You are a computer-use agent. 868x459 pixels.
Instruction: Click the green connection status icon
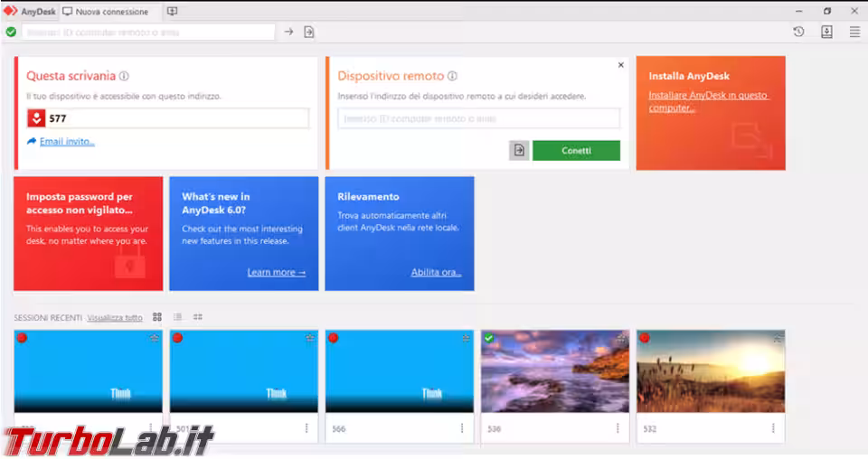11,32
